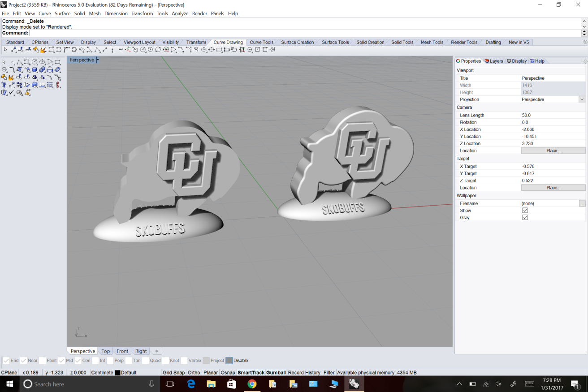Click Place button for Target location
Screen dimensions: 588x392
[x=553, y=188]
